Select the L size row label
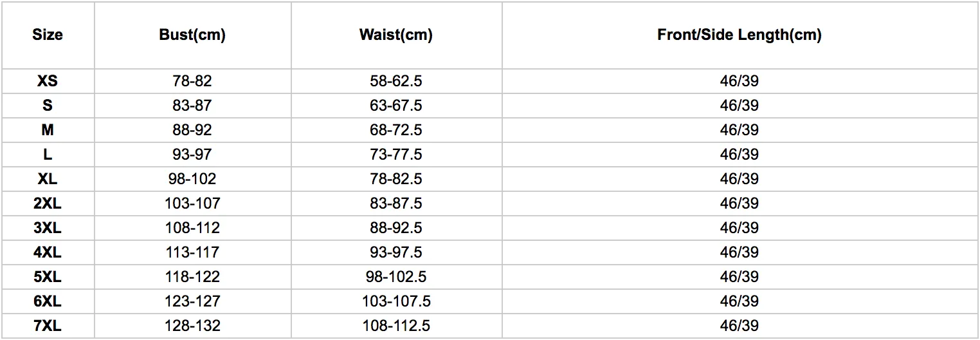This screenshot has height=340, width=980. (48, 155)
